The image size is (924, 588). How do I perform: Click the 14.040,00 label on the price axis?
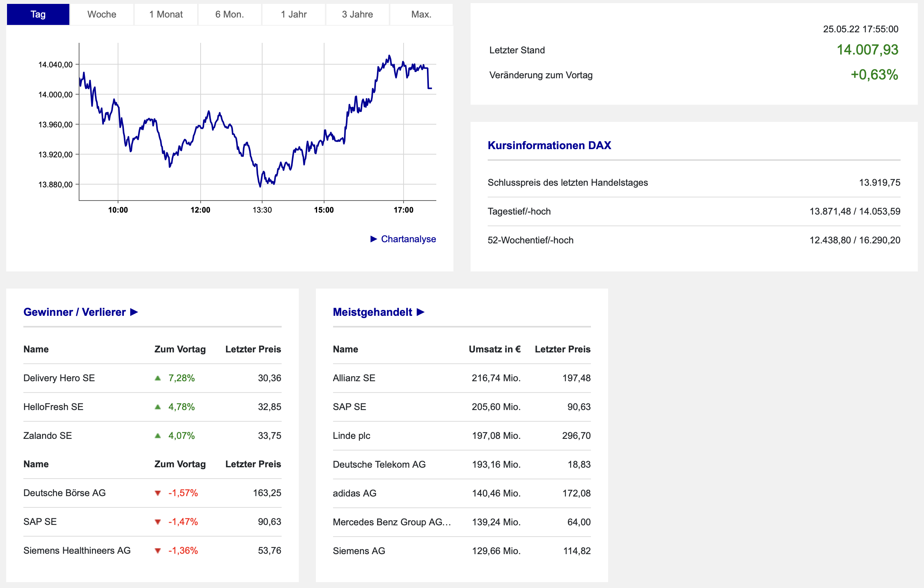(x=55, y=65)
